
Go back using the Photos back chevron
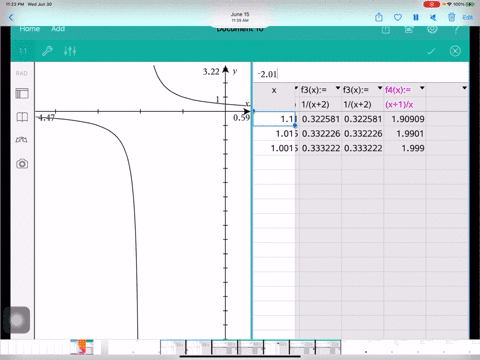point(11,17)
